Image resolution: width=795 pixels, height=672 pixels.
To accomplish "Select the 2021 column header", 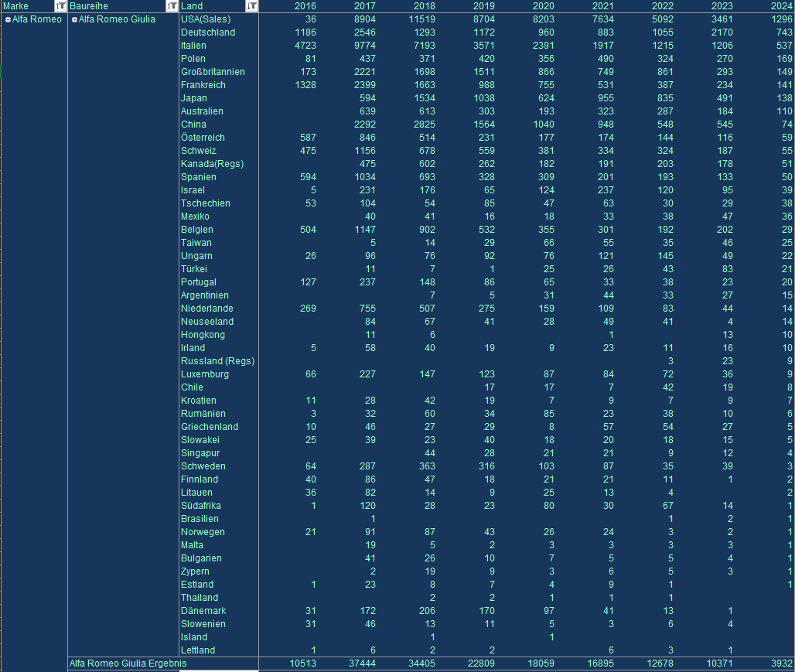I will tap(603, 6).
